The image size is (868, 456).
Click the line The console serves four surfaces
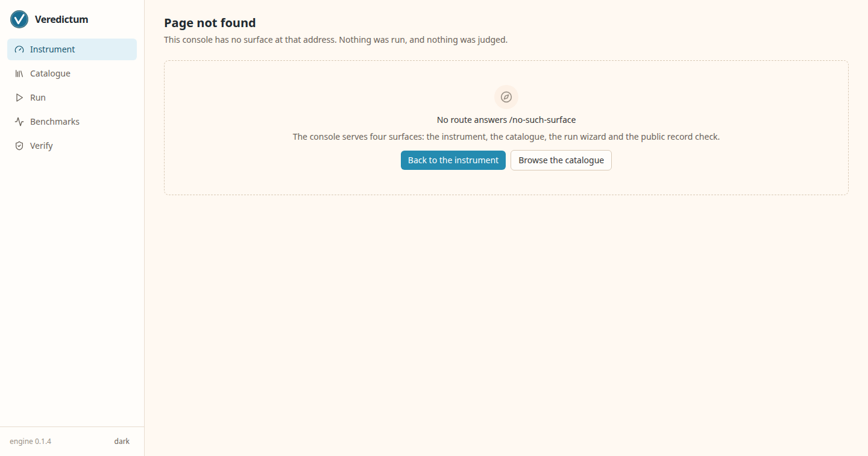pyautogui.click(x=506, y=137)
